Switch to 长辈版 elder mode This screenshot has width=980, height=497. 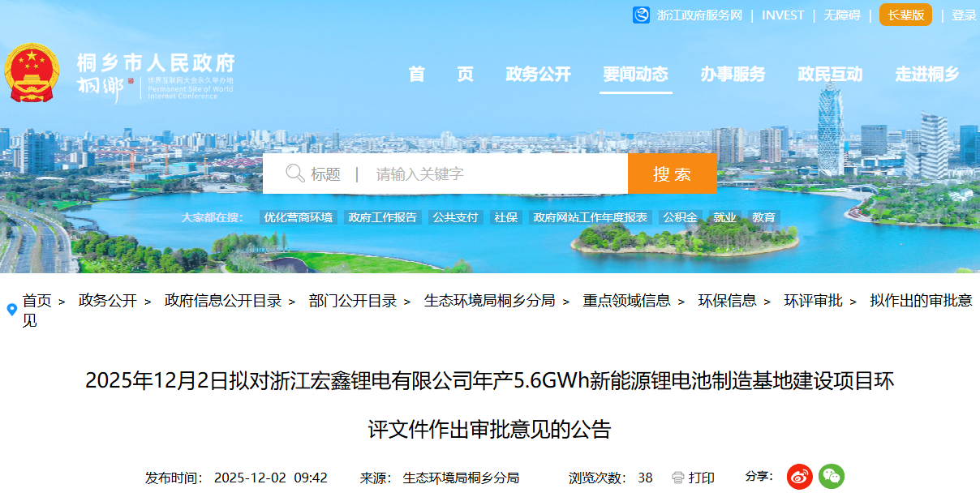pyautogui.click(x=904, y=15)
